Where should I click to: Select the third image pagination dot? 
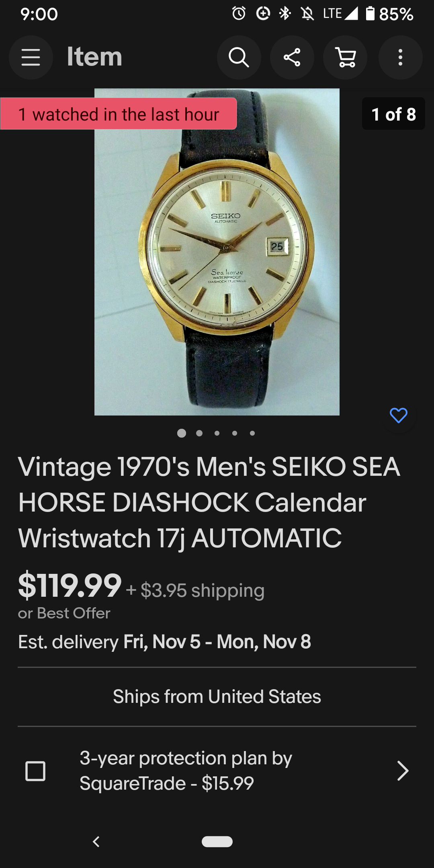pyautogui.click(x=217, y=433)
